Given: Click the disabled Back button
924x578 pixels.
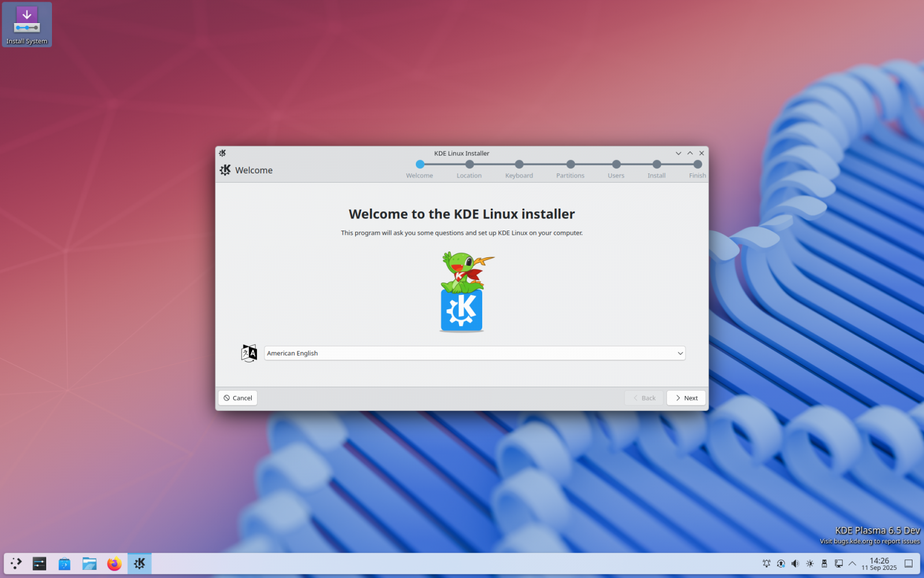Looking at the screenshot, I should click(x=644, y=398).
